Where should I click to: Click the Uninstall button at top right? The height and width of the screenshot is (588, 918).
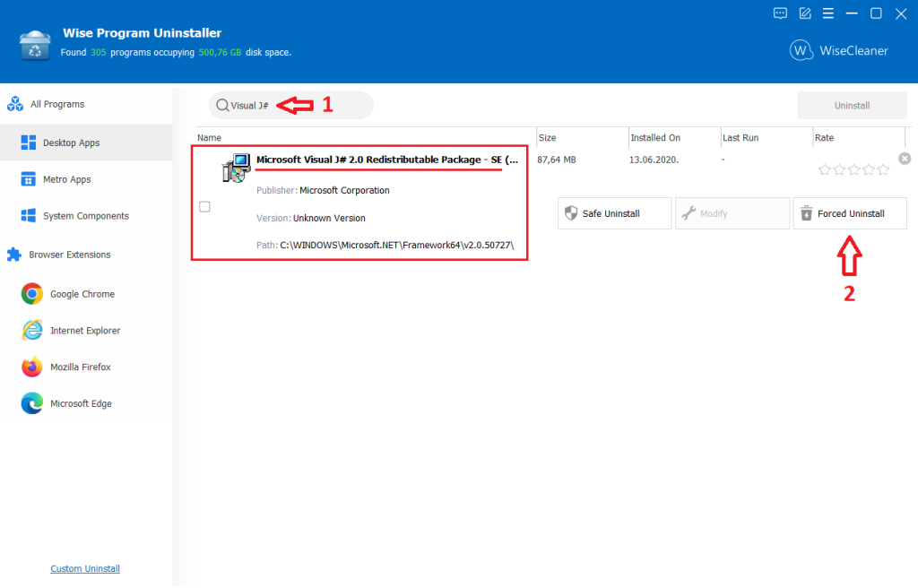point(852,106)
